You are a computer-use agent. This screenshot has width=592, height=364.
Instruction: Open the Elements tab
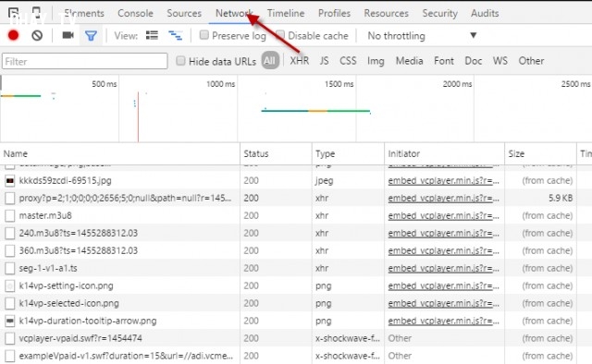[x=84, y=13]
